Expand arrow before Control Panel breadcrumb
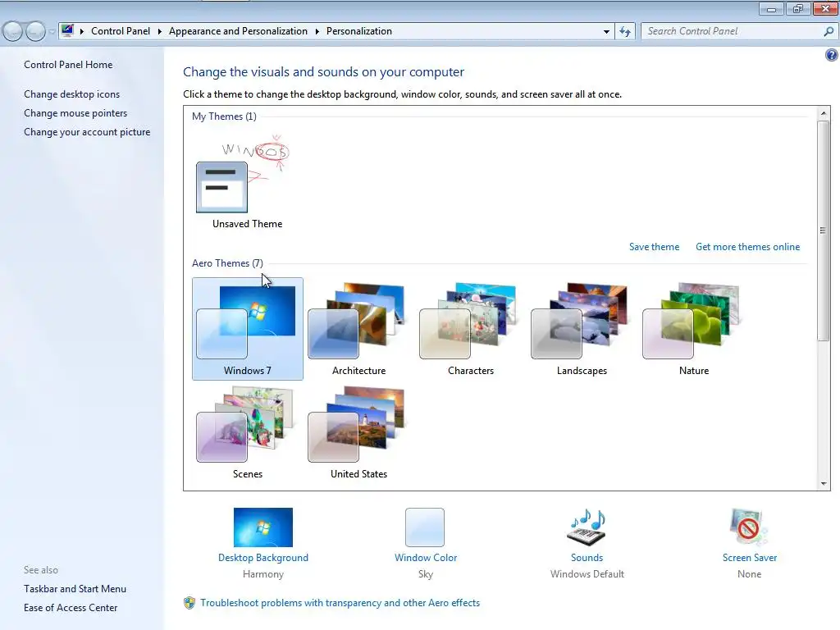Image resolution: width=840 pixels, height=630 pixels. (x=82, y=32)
